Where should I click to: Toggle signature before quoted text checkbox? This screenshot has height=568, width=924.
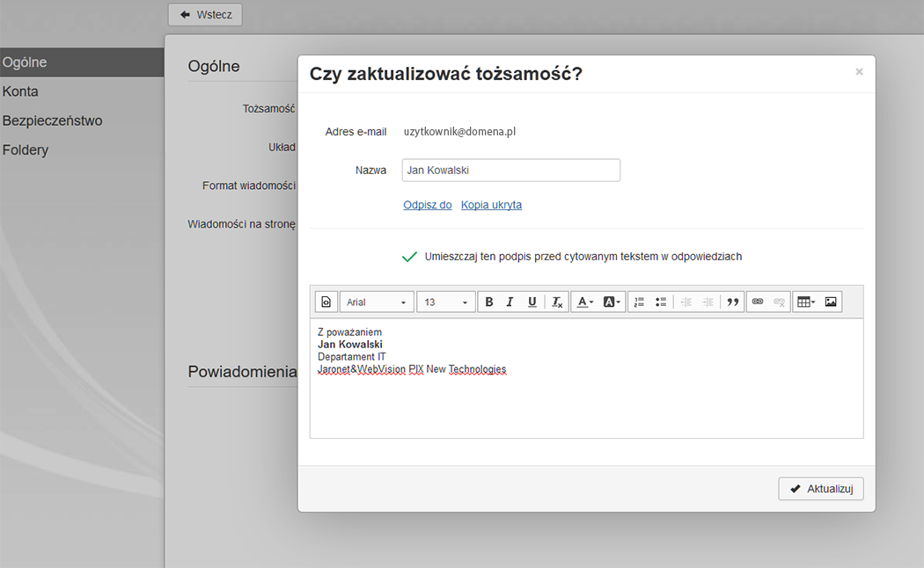[409, 257]
